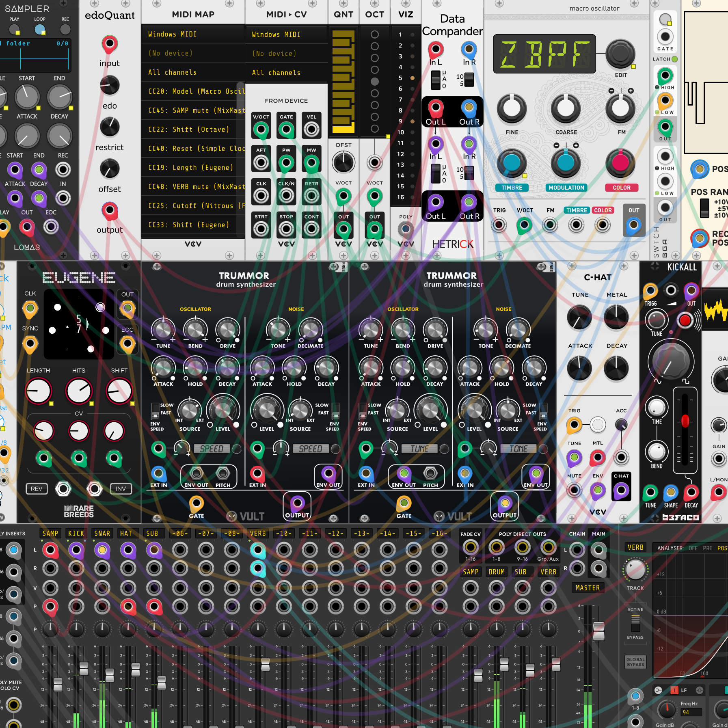Open the MIDI MAP Windows MIDI driver menu

click(x=193, y=34)
